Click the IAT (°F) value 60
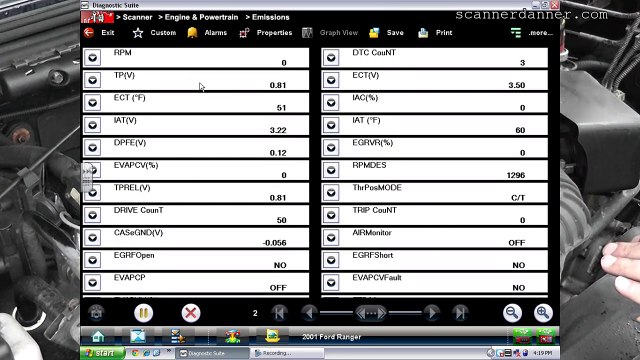This screenshot has height=360, width=640. click(x=520, y=130)
